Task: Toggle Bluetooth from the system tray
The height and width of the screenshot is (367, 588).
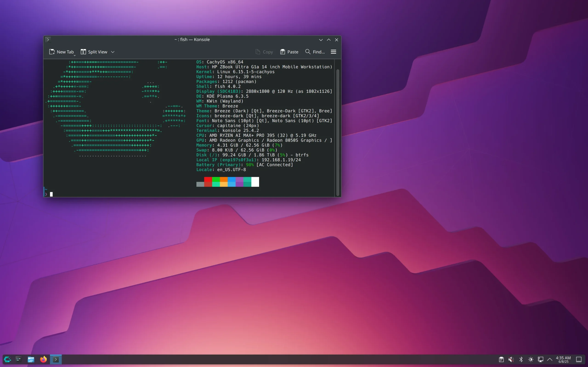Action: click(521, 359)
